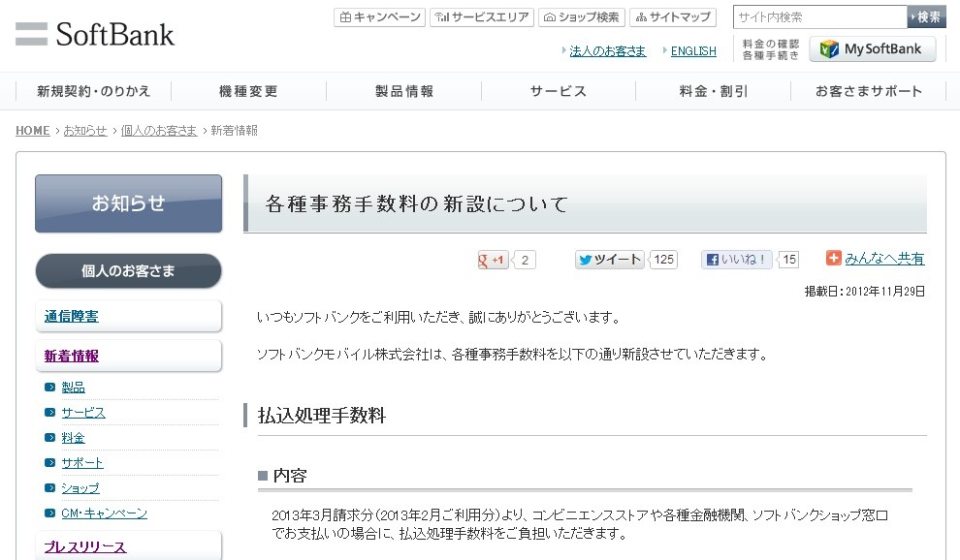Click the Twitter ツイート button

(x=609, y=260)
